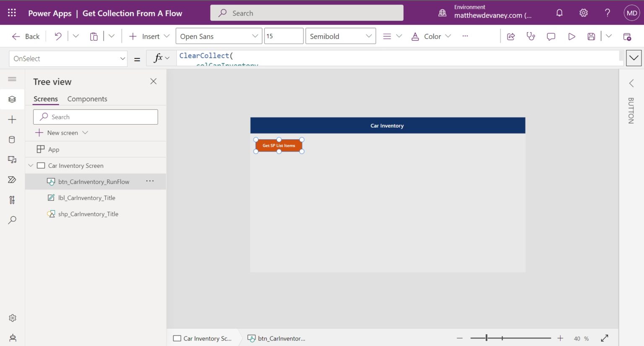Save the app with the save icon
The width and height of the screenshot is (644, 346).
click(x=591, y=36)
